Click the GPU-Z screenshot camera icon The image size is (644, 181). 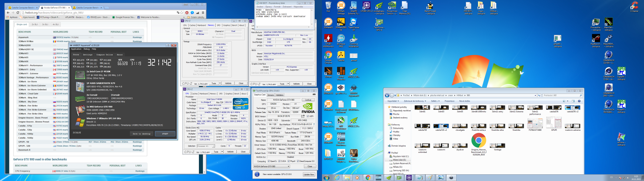tap(314, 95)
